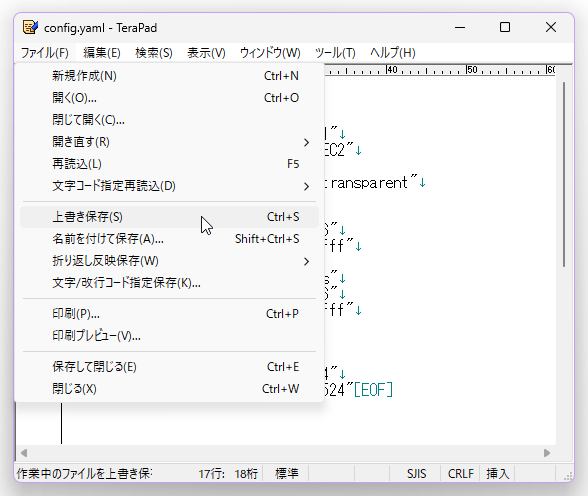Expand the 折り返し反映保存(W) submenu
The height and width of the screenshot is (496, 588).
[x=170, y=261]
